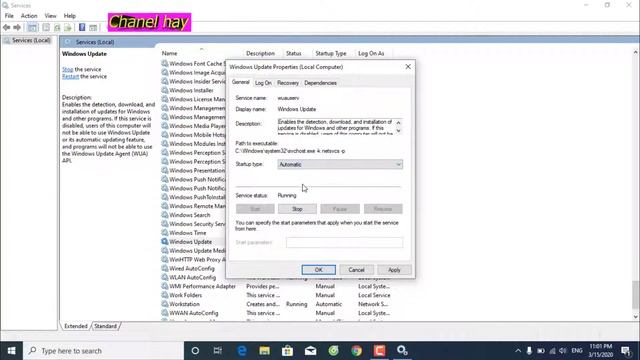This screenshot has height=360, width=640.
Task: Open the Startup type dropdown
Action: tap(340, 164)
